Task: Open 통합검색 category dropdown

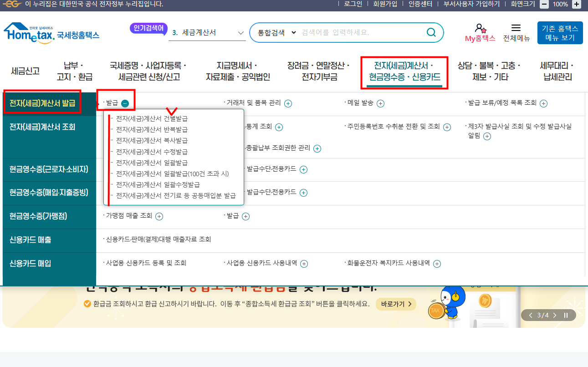Action: click(277, 32)
